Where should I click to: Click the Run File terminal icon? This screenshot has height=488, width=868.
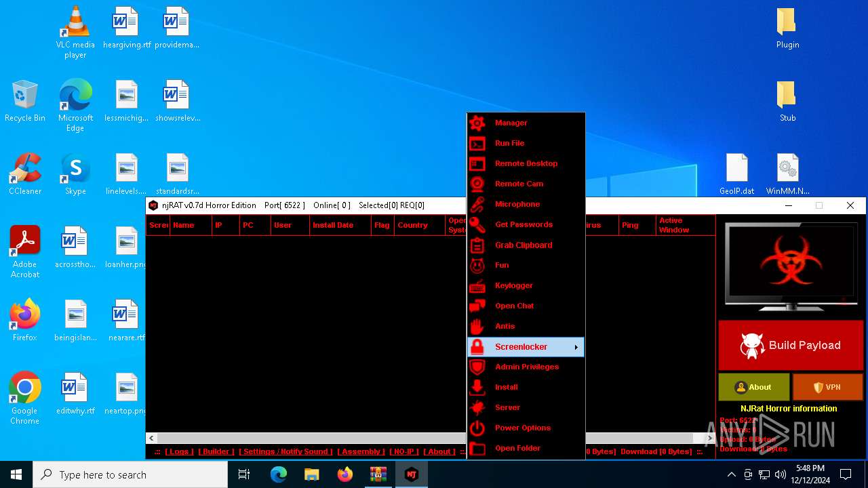(x=477, y=143)
